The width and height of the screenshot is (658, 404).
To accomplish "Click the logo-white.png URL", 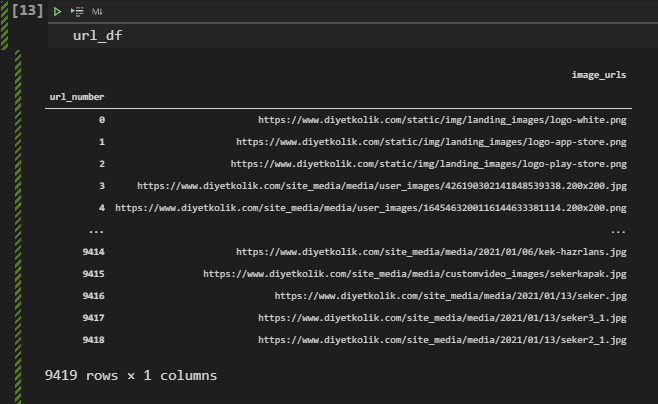I will 442,120.
